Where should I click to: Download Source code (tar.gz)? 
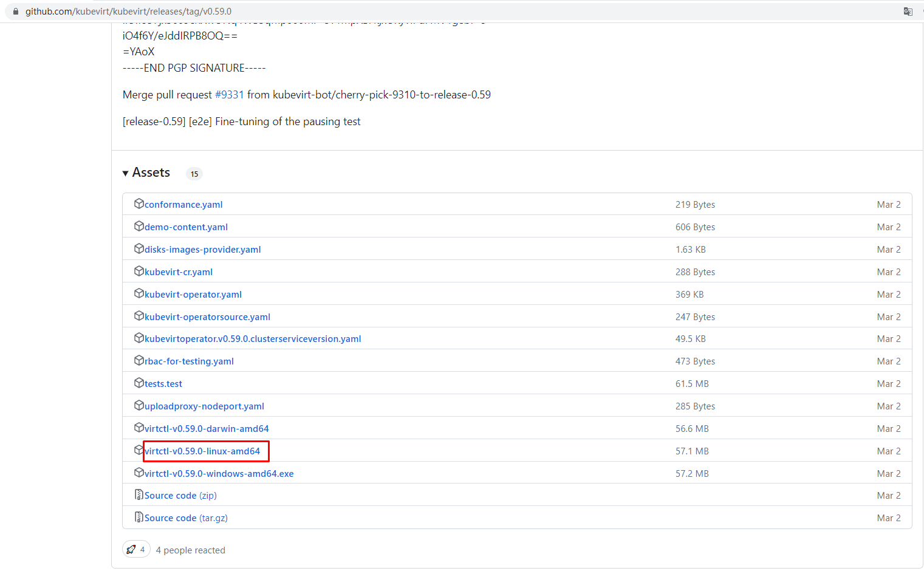[186, 518]
